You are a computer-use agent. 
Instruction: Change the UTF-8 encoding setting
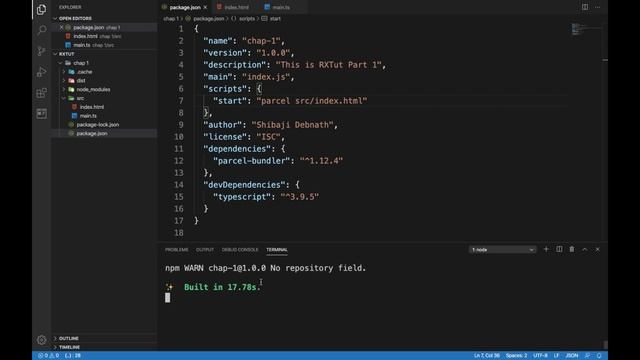click(540, 356)
